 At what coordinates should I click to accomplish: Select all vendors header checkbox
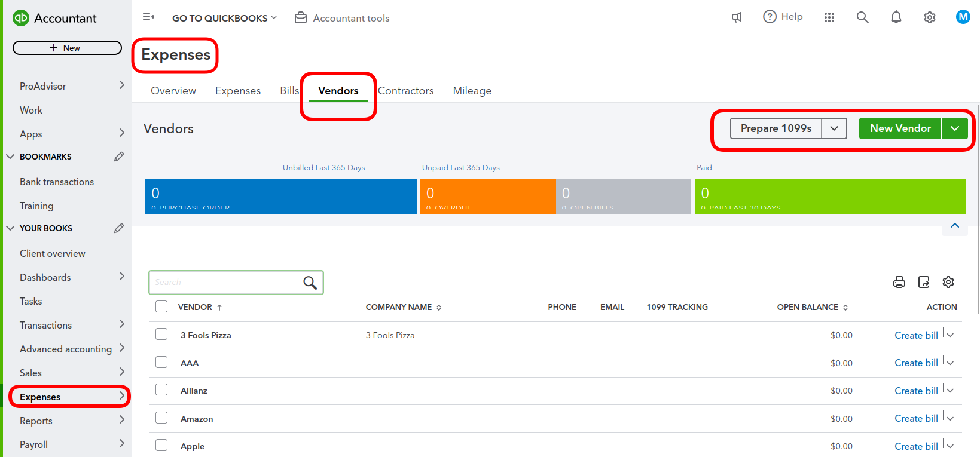[x=161, y=306]
